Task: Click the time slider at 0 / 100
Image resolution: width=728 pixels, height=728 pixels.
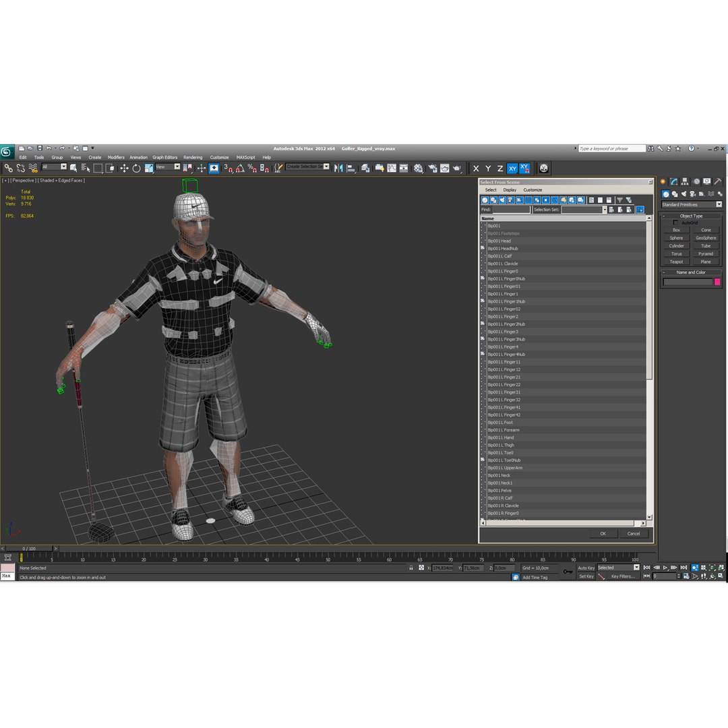Action: point(29,548)
